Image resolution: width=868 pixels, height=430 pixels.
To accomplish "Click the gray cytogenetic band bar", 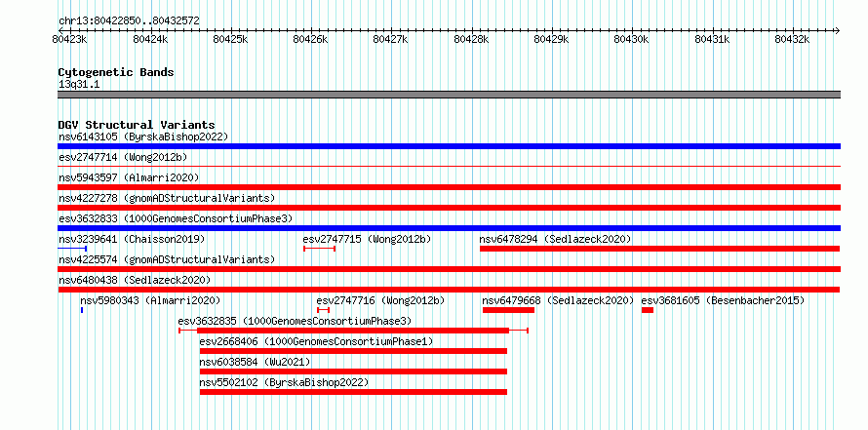I will point(449,95).
